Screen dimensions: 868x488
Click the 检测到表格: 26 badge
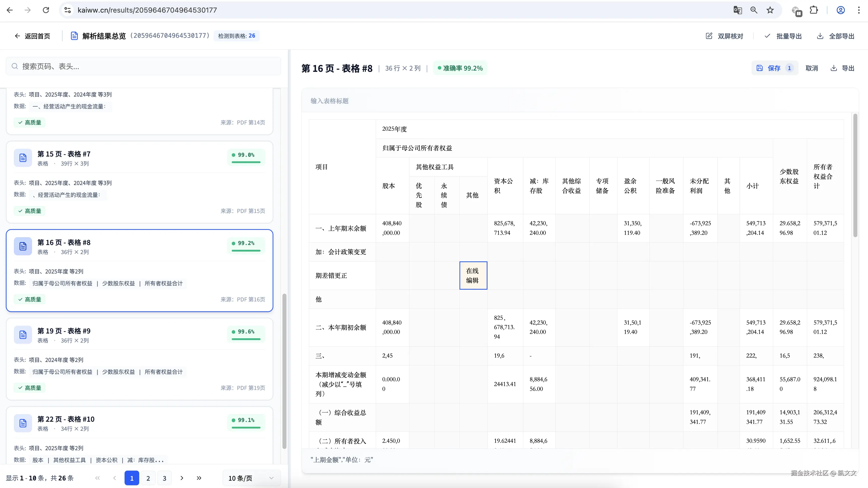pyautogui.click(x=237, y=36)
